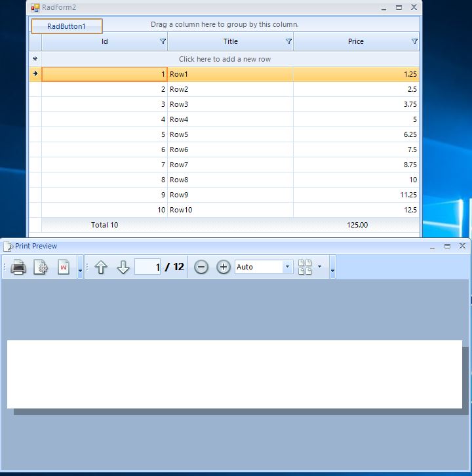This screenshot has width=472, height=476.
Task: Click the Print icon in Print Preview
Action: click(x=18, y=267)
